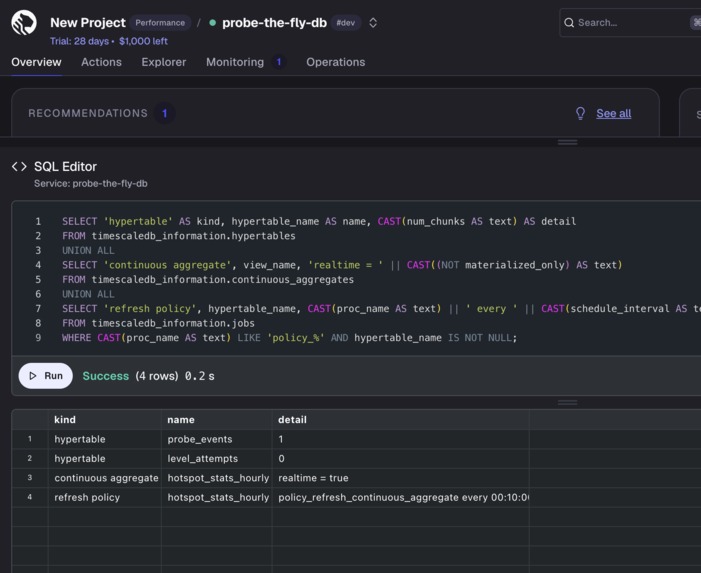This screenshot has width=701, height=573.
Task: Click the first UNION ALL on line 3
Action: [x=88, y=250]
